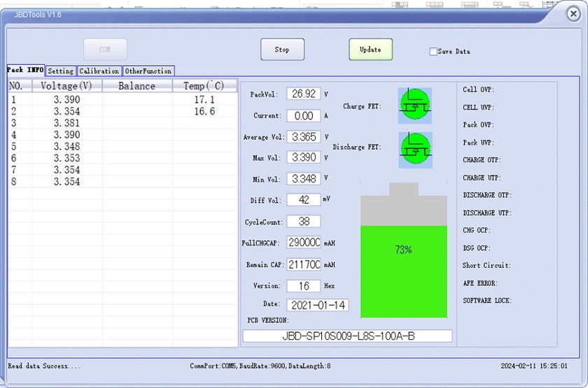
Task: Open the OtherFunction tab
Action: 148,71
